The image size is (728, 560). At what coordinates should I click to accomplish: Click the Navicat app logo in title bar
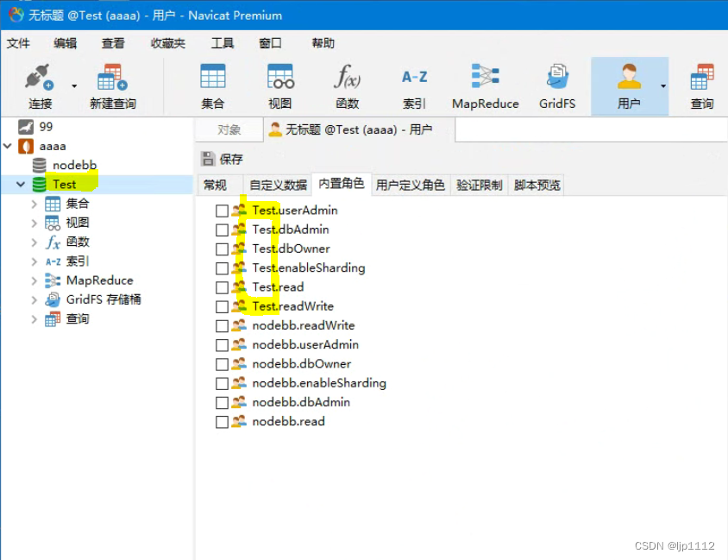16,15
